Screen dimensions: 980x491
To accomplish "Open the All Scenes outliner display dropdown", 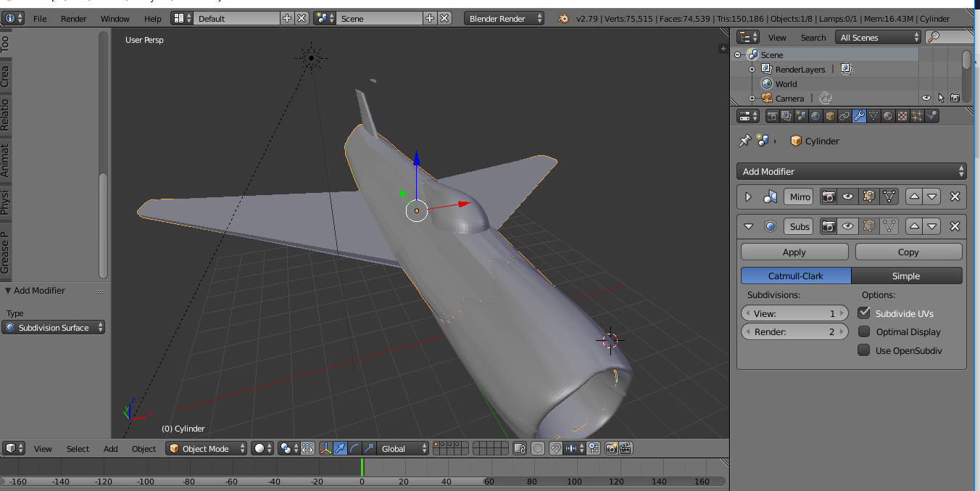I will (878, 37).
